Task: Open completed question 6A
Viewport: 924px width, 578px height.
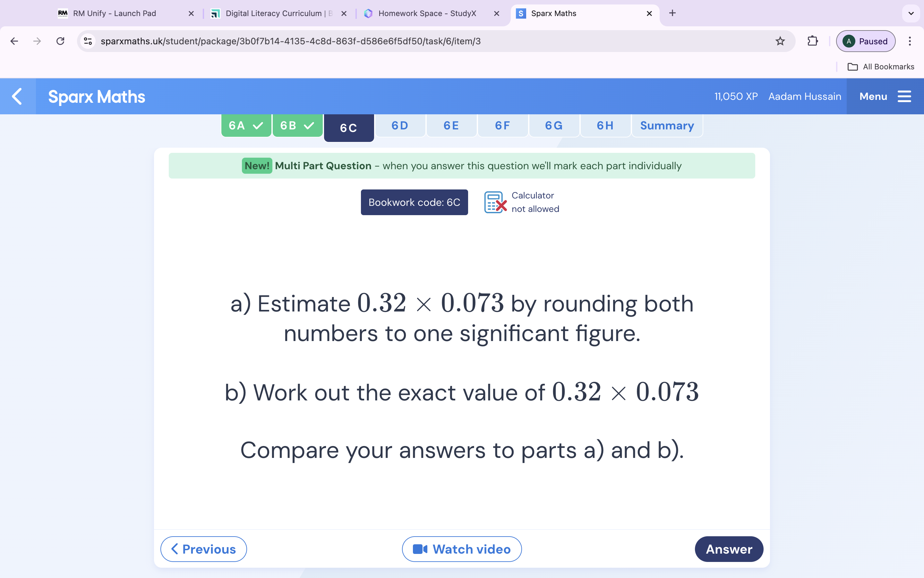Action: pyautogui.click(x=246, y=125)
